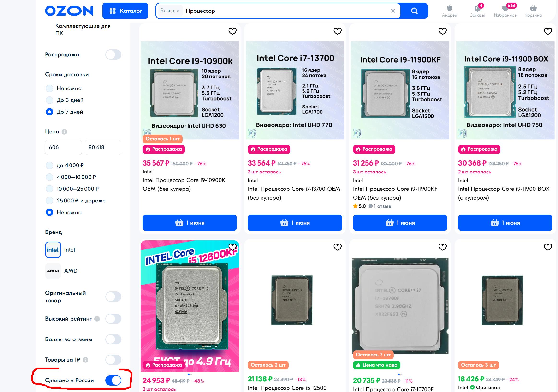Open the Избранное favorites icon

coord(505,11)
